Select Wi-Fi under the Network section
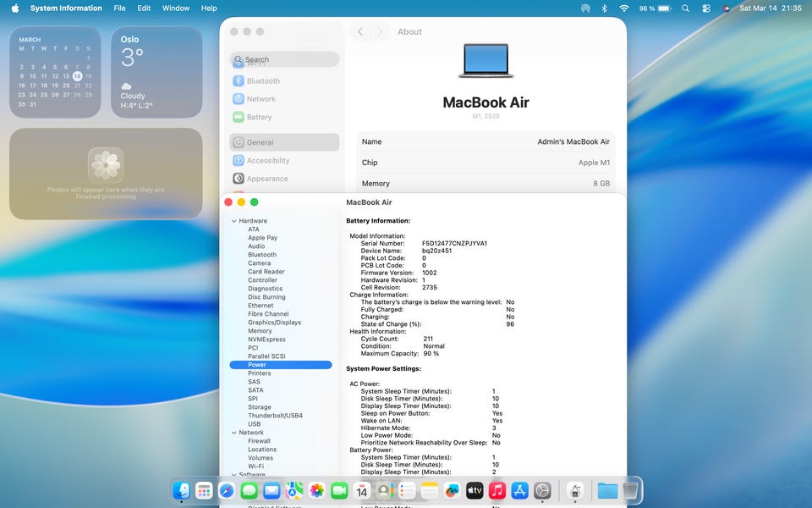 click(255, 467)
